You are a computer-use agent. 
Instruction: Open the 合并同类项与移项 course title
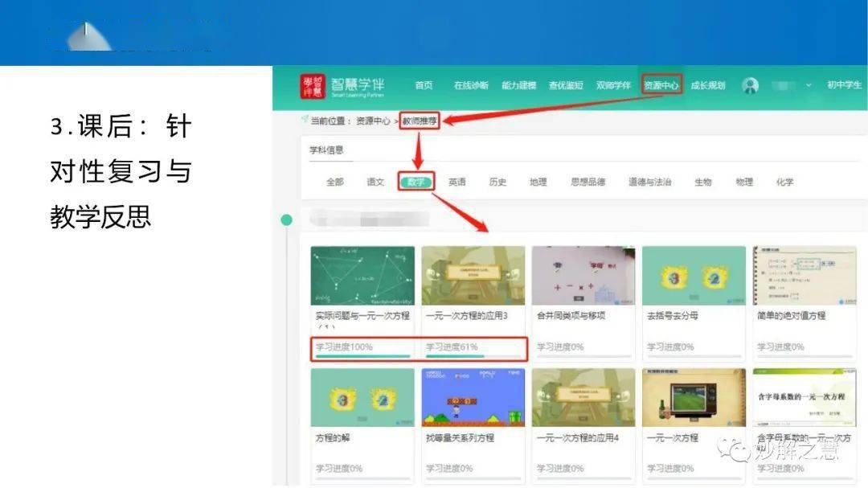(x=571, y=316)
